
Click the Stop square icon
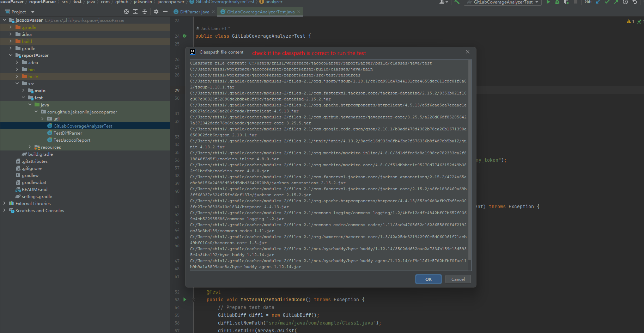[576, 2]
